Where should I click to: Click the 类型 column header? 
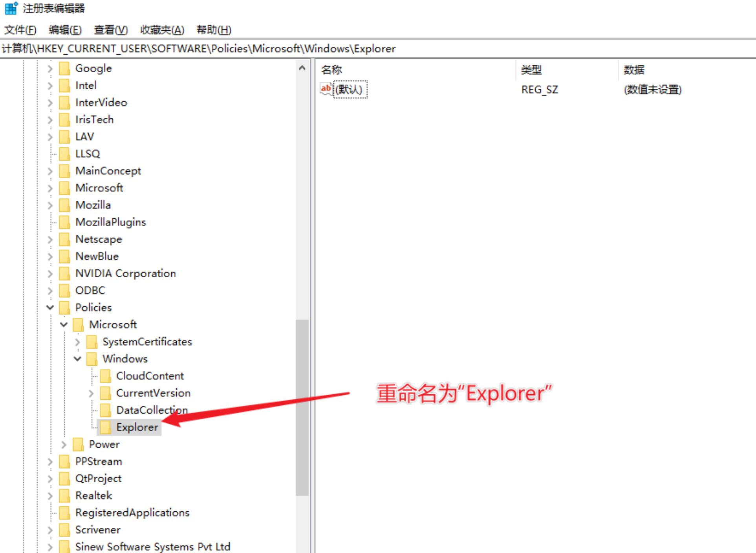point(567,70)
